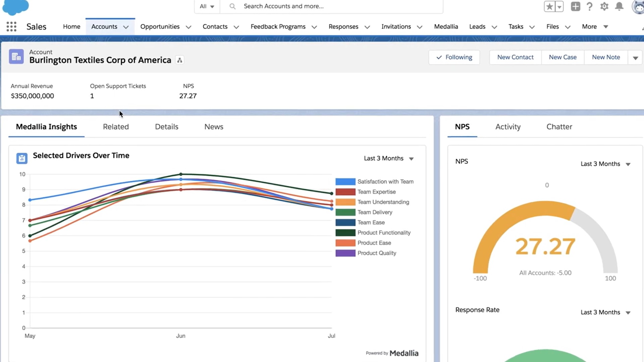Expand the Selected Drivers Last 3 Months dropdown
The height and width of the screenshot is (362, 644).
(389, 158)
